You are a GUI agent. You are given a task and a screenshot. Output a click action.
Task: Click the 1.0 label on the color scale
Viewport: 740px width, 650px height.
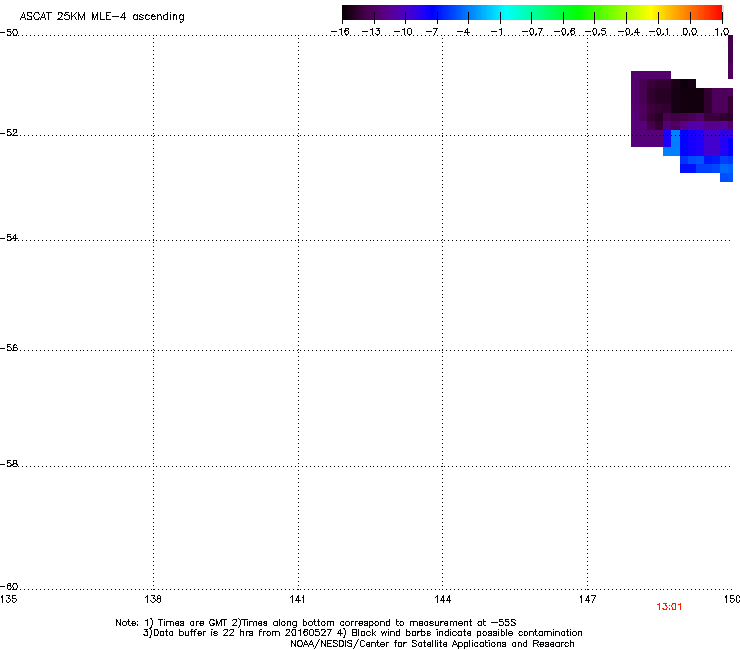pyautogui.click(x=722, y=32)
